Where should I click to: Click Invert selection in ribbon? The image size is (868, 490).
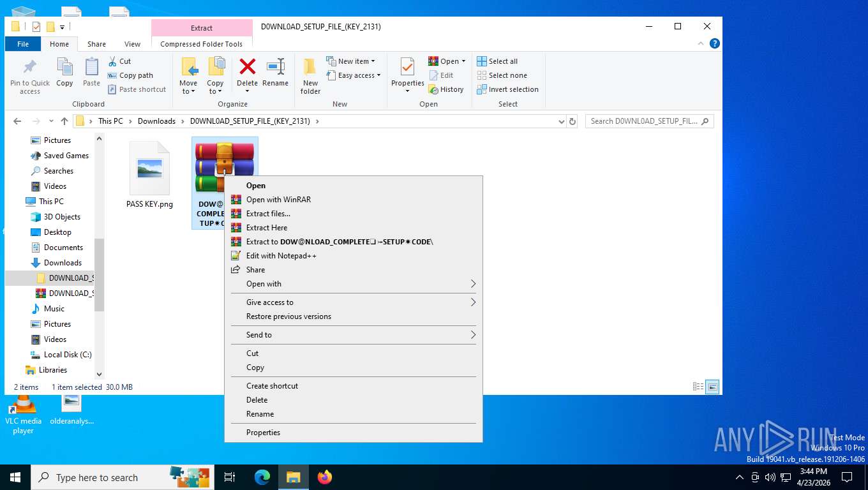[x=507, y=89]
